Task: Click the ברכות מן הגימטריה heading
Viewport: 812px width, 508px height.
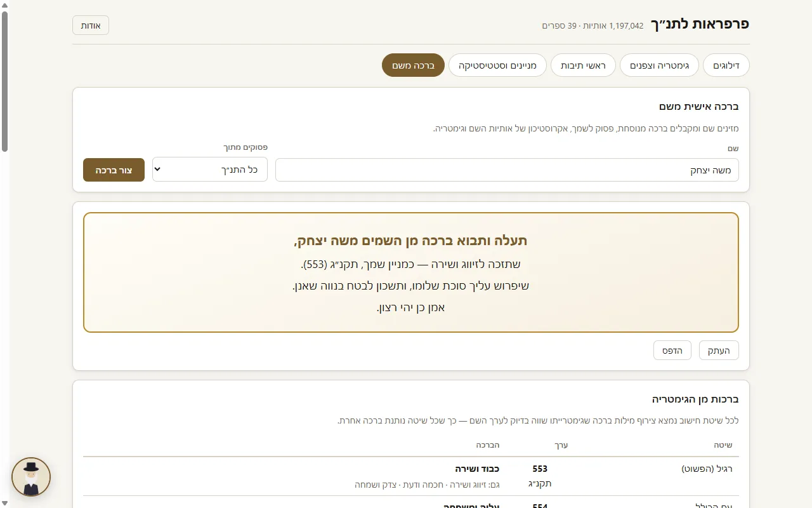Action: (695, 399)
